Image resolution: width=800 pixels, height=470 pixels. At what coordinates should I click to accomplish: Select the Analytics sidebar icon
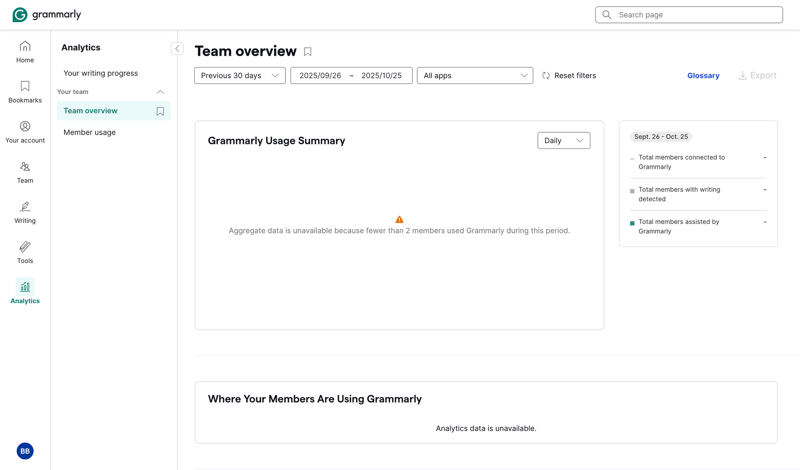24,286
